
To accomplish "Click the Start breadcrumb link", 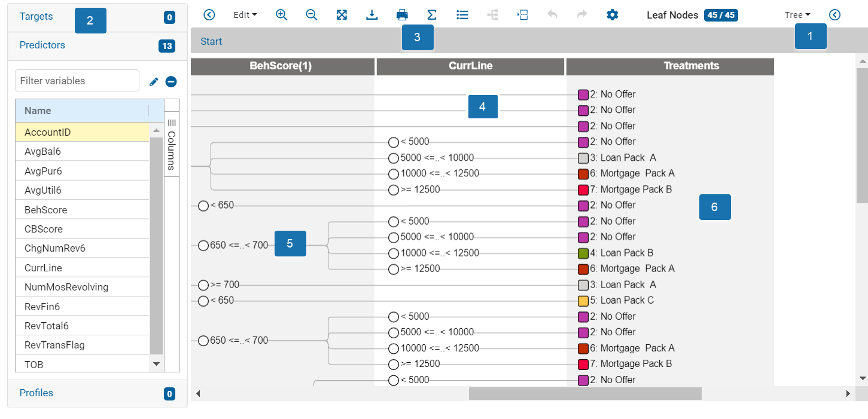I will [x=211, y=42].
